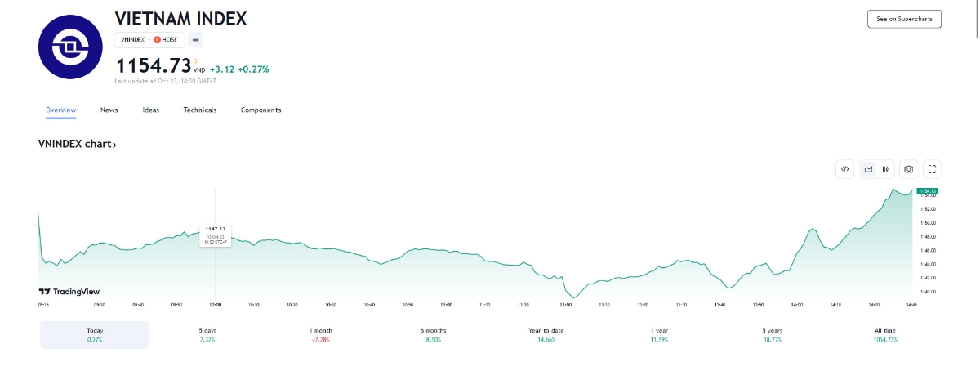Show the All time range

[x=885, y=334]
